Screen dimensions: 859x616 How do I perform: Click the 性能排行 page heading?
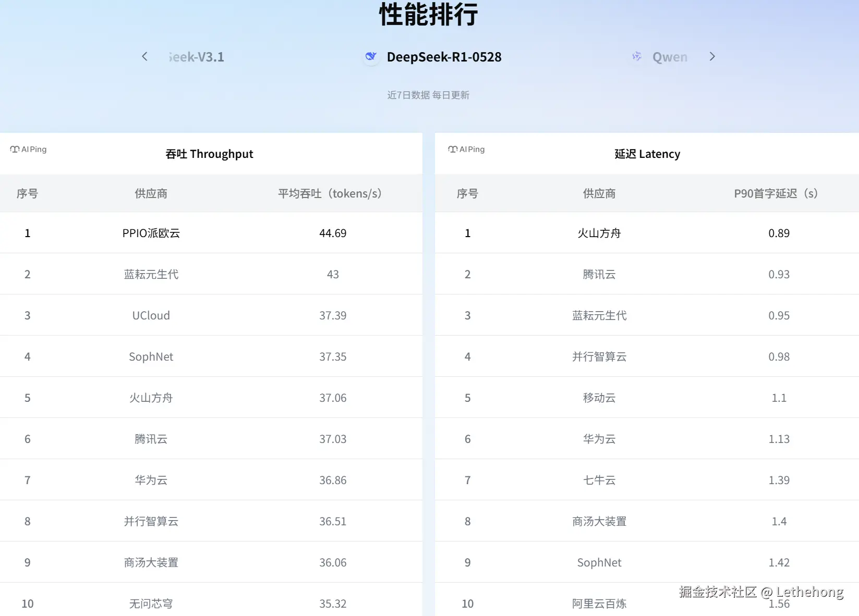click(428, 14)
